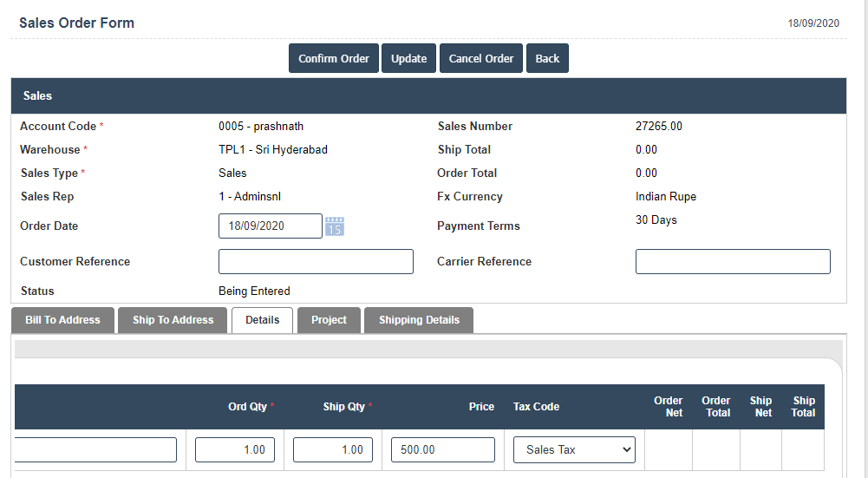Focus the Customer Reference text box
Screen dimensions: 868x478
click(x=316, y=262)
